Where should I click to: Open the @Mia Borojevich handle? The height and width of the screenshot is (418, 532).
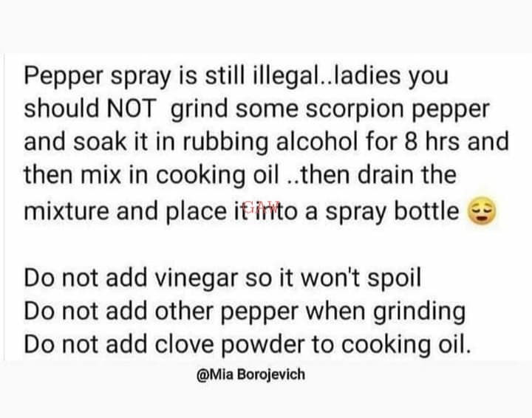pyautogui.click(x=250, y=374)
